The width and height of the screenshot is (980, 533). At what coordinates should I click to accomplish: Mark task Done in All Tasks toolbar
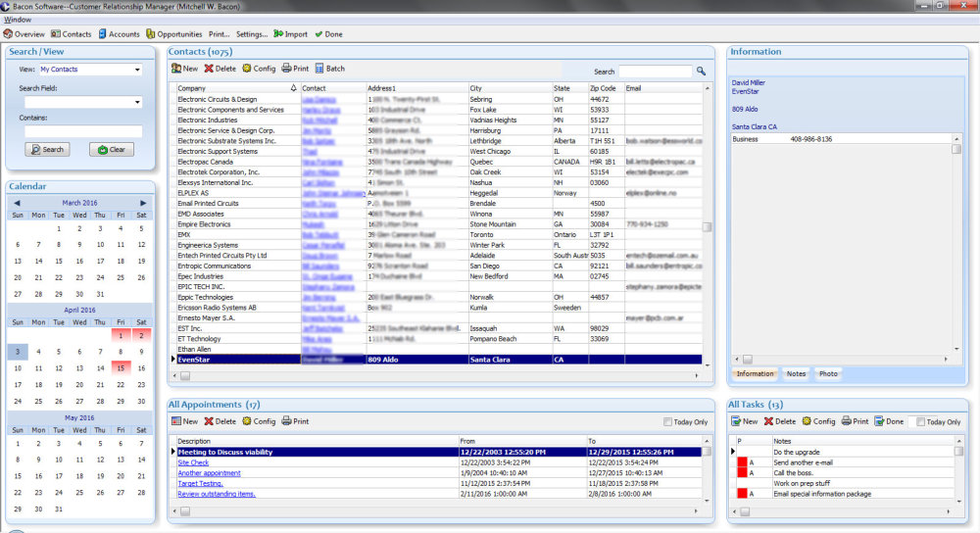(x=888, y=421)
